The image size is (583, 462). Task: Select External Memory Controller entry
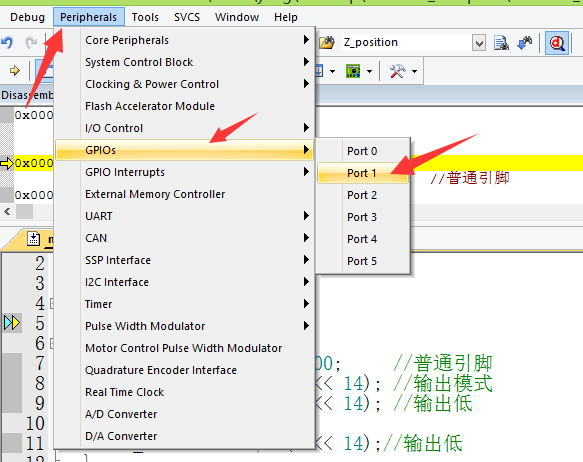pos(184,194)
